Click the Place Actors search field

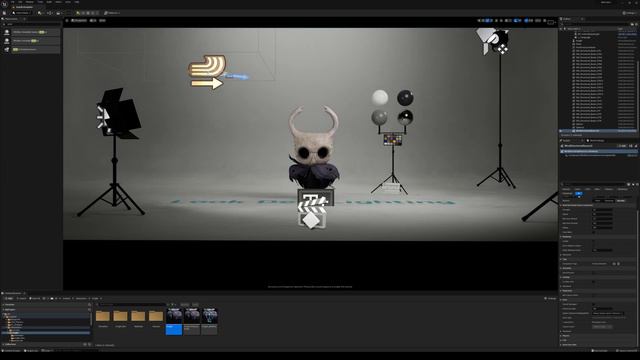(31, 24)
